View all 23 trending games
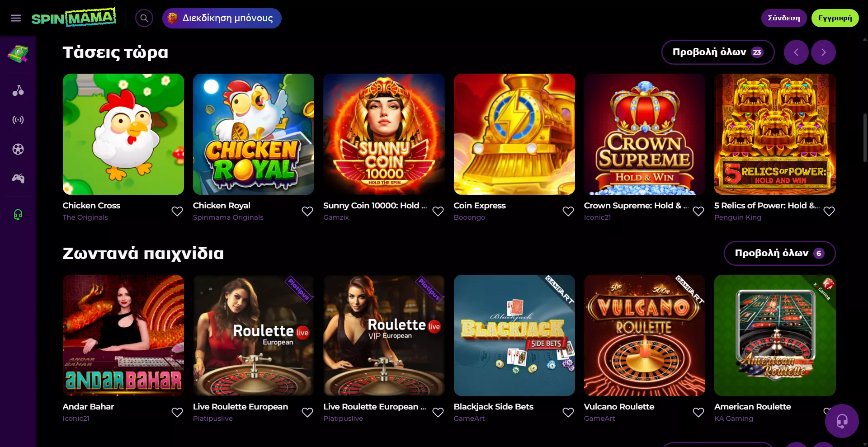 click(717, 52)
